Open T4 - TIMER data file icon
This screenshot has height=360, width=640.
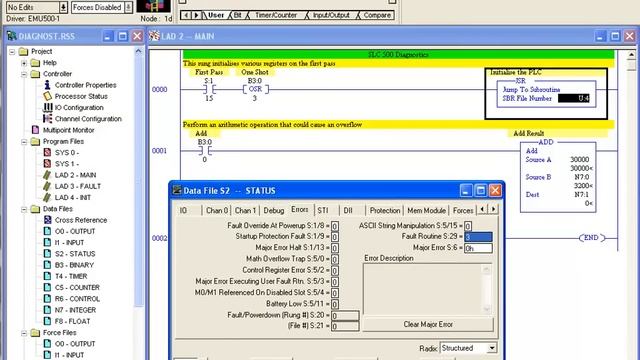tap(47, 276)
